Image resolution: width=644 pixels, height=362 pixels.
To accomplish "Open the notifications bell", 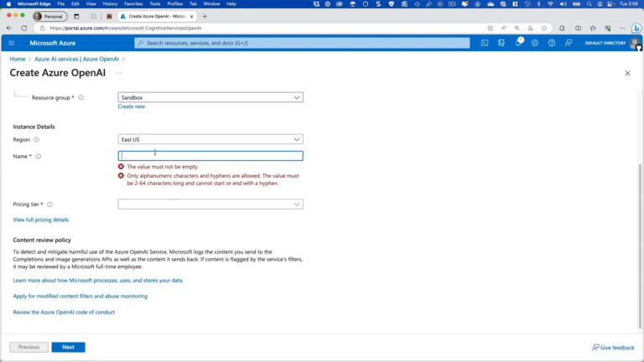I will click(518, 43).
